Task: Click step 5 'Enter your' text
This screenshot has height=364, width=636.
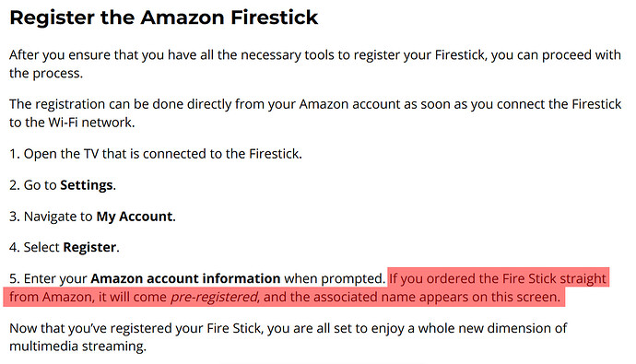Action: [55, 278]
